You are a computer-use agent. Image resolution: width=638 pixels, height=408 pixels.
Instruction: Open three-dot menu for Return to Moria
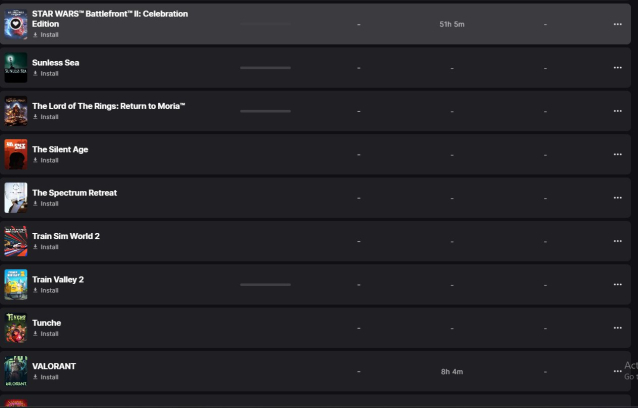tap(617, 111)
